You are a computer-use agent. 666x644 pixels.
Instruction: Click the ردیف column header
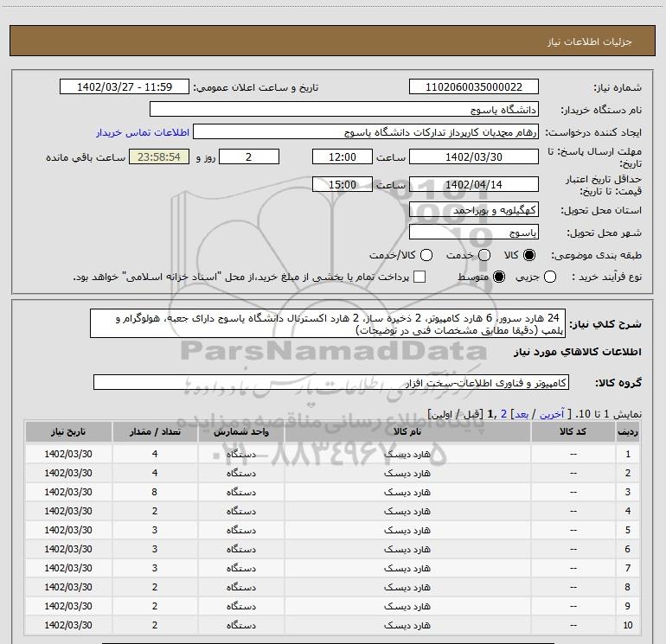point(628,431)
